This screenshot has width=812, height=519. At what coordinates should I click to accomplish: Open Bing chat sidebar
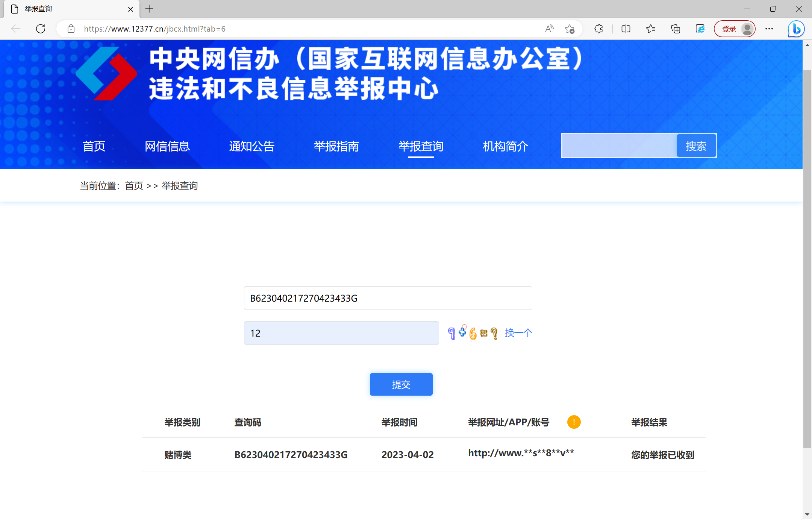[795, 29]
